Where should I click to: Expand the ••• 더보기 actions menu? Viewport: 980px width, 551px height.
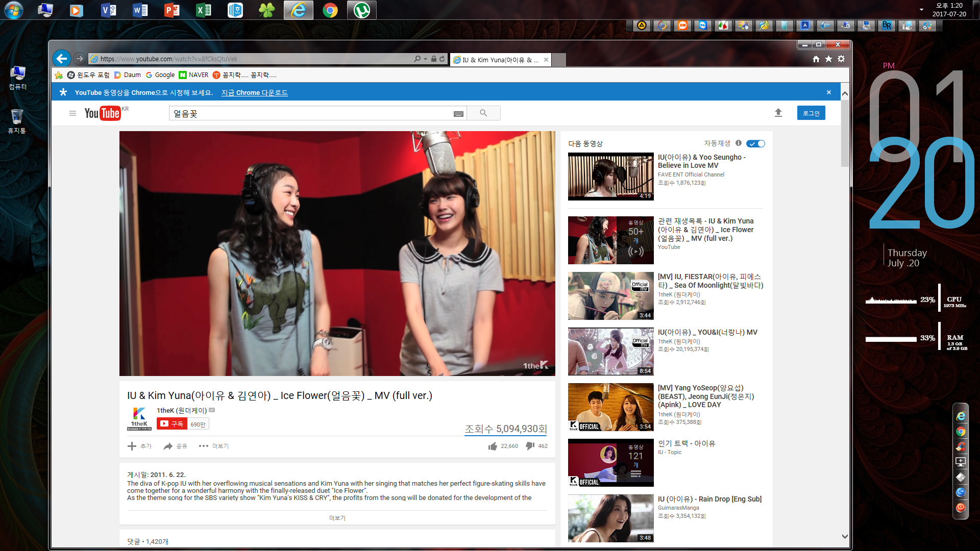pos(213,446)
